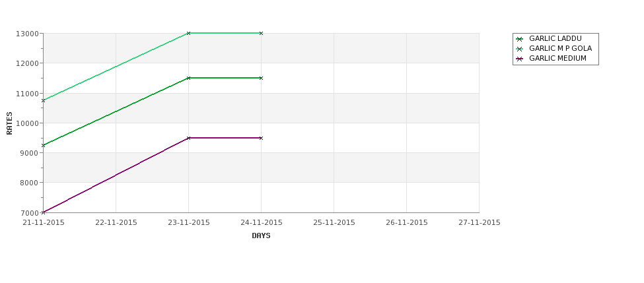The image size is (644, 283).
Task: Click the GARLIC MEDIUM legend marker
Action: click(x=520, y=59)
